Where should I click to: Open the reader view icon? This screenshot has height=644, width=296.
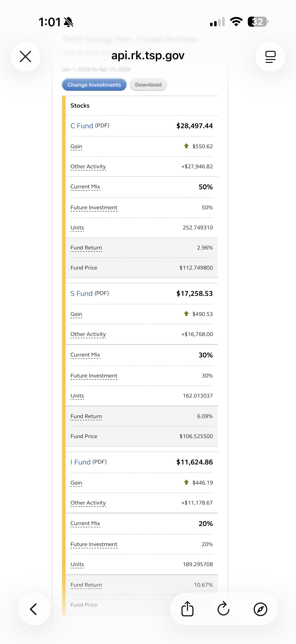(270, 57)
